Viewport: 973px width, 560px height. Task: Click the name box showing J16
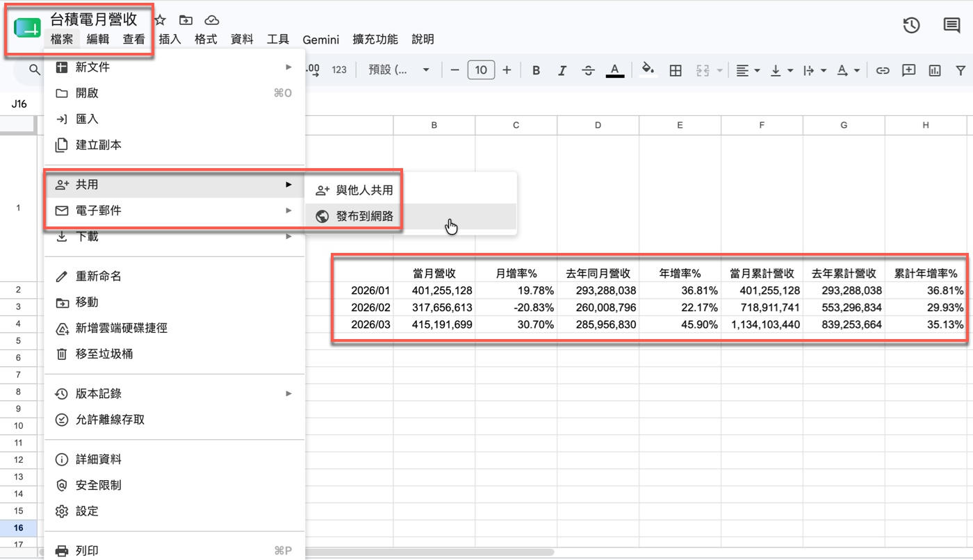(19, 104)
